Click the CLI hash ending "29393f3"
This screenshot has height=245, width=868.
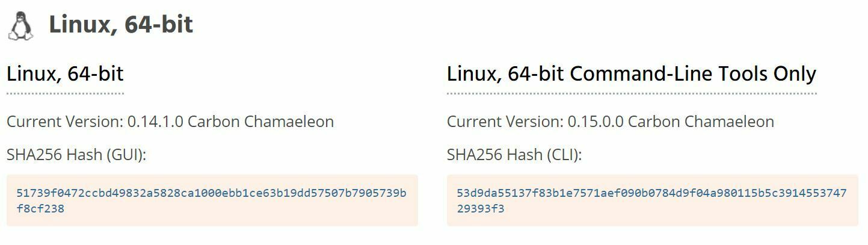(x=481, y=209)
